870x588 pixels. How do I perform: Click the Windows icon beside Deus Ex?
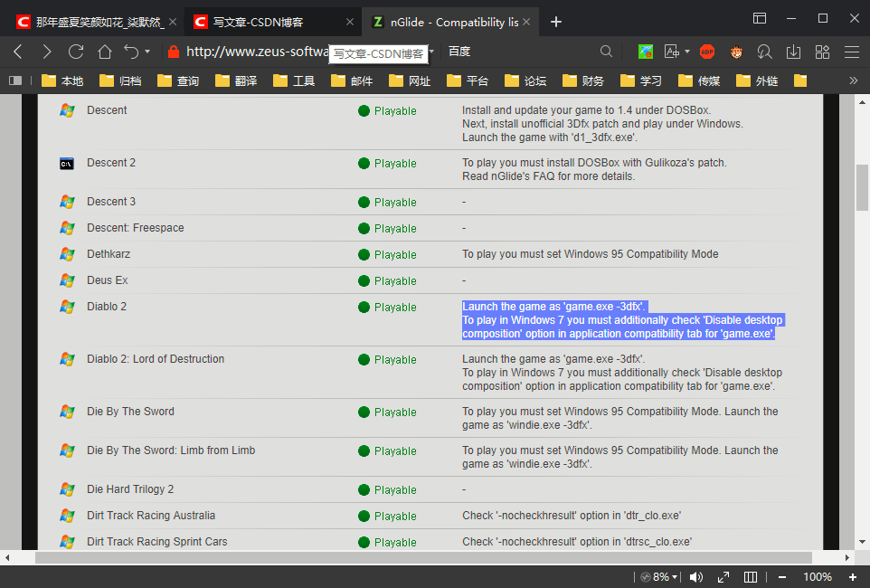click(67, 280)
